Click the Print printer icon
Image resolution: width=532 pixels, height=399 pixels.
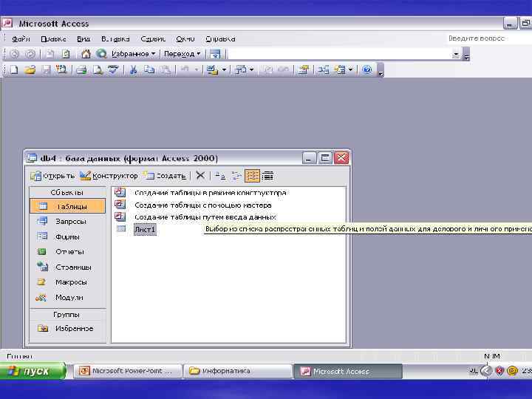pos(81,70)
